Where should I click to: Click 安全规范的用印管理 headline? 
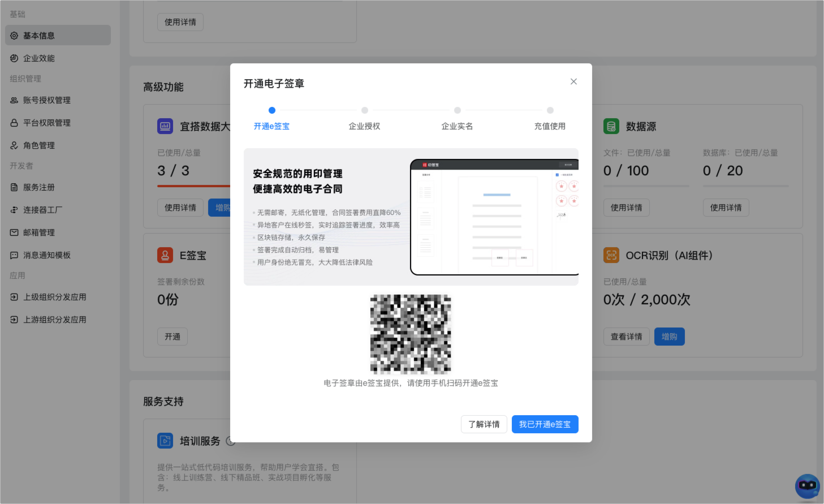tap(297, 174)
